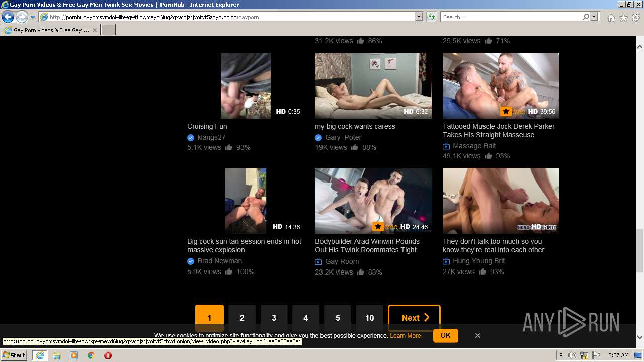Click channel icon beside Hung Young Brit
This screenshot has height=362, width=644.
tap(446, 261)
